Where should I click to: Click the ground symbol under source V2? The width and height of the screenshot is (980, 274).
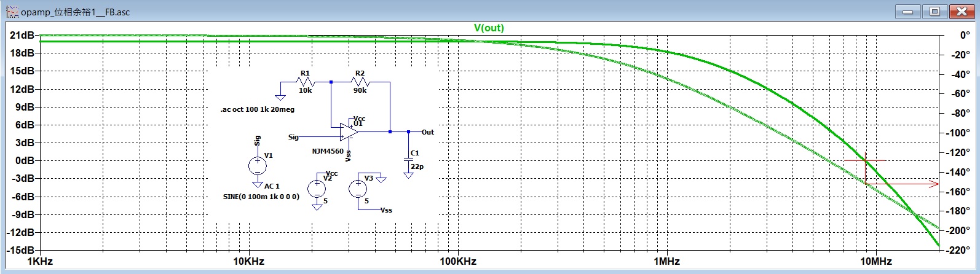pyautogui.click(x=317, y=208)
